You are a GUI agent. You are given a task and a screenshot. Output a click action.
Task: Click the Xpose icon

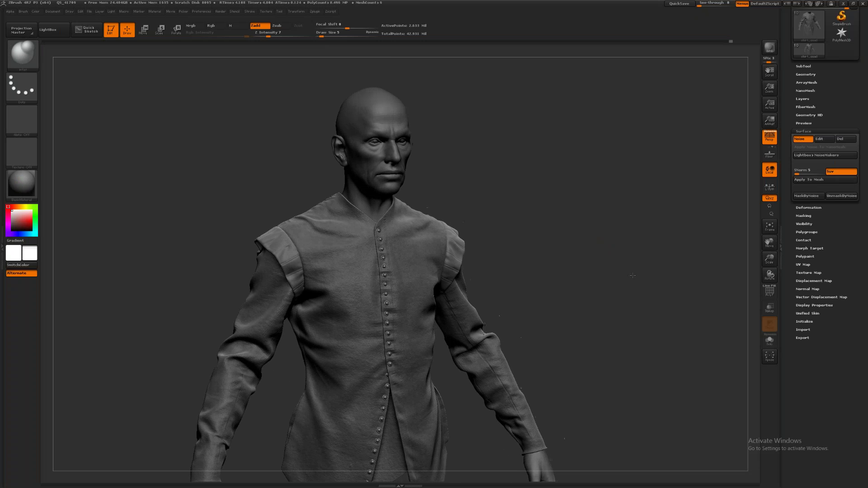769,356
